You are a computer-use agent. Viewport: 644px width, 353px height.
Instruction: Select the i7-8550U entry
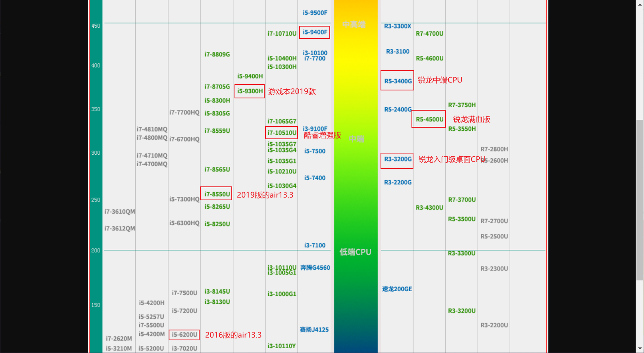[x=217, y=194]
